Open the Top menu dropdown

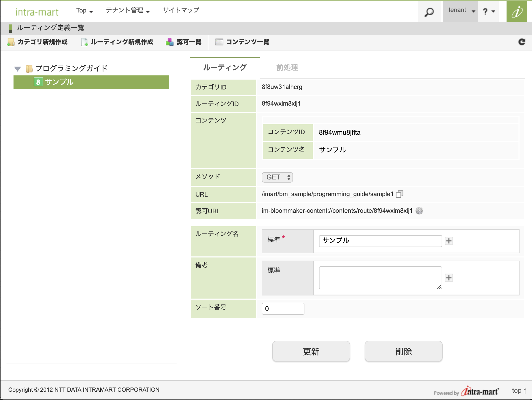point(84,11)
